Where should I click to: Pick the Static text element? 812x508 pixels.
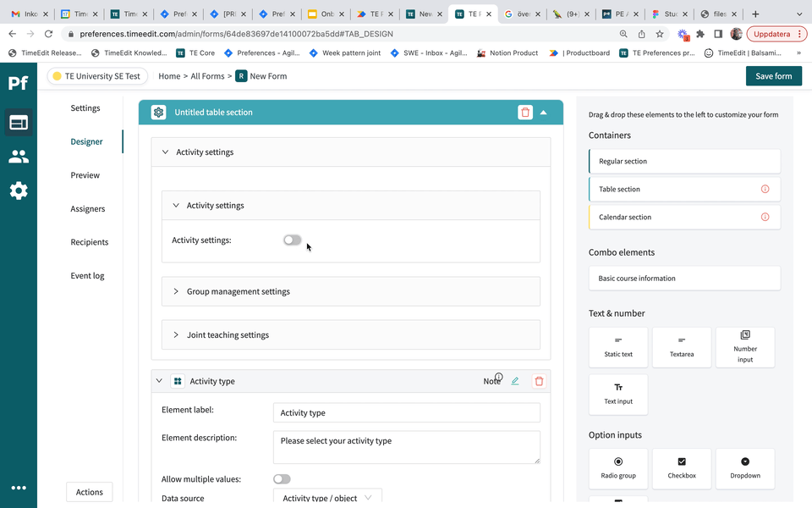618,347
